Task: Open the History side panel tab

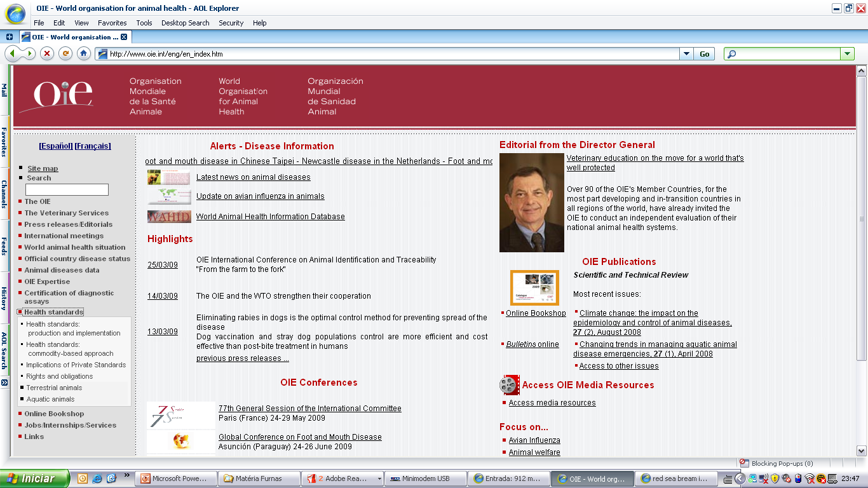Action: pos(4,298)
